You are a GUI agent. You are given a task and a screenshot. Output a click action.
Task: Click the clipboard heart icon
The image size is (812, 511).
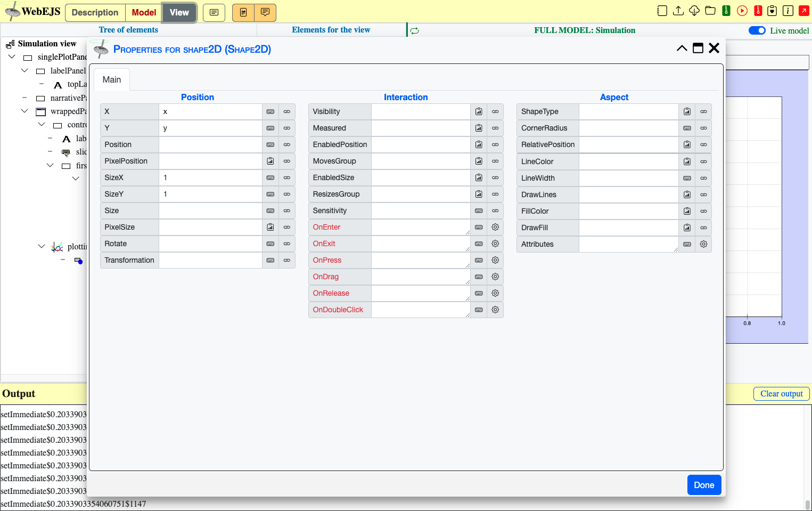[x=772, y=11]
